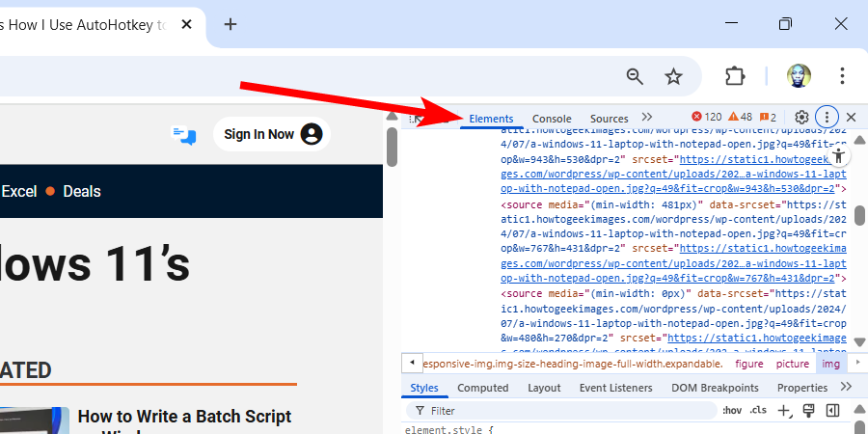Open new browser tab with plus button
This screenshot has width=868, height=434.
tap(230, 24)
